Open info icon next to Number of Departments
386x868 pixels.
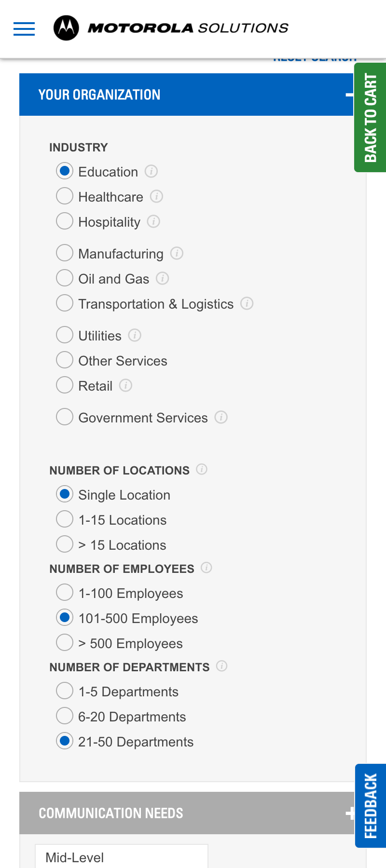[x=221, y=666]
